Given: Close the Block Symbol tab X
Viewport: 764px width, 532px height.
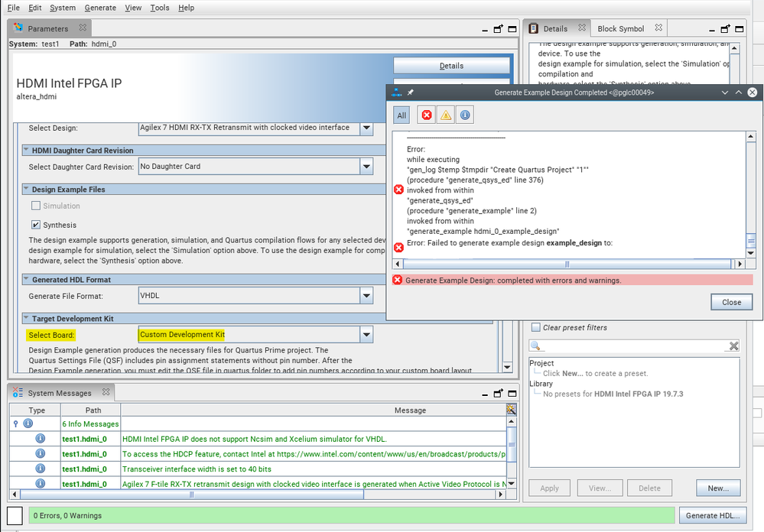Looking at the screenshot, I should point(658,28).
